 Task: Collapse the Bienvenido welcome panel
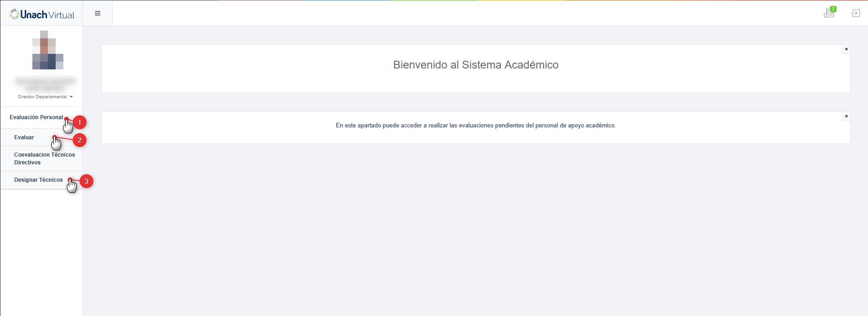[846, 49]
